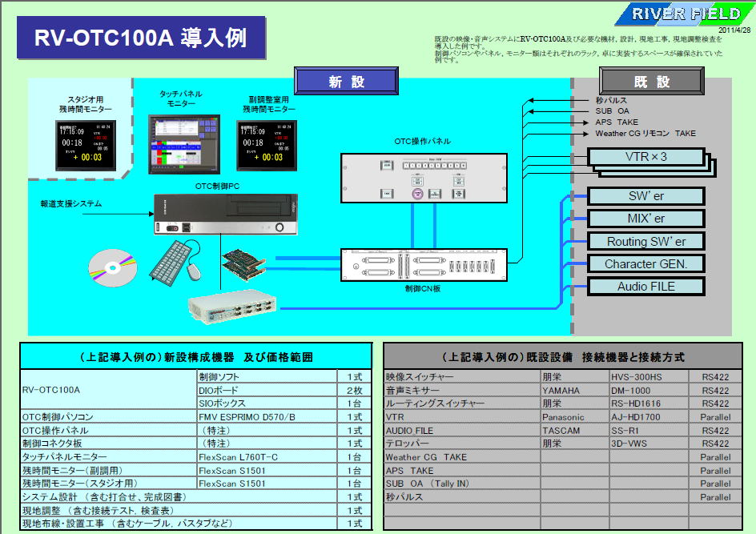Screen dimensions: 756x534
Task: Click the AJ-HD1700 model cell
Action: 649,417
